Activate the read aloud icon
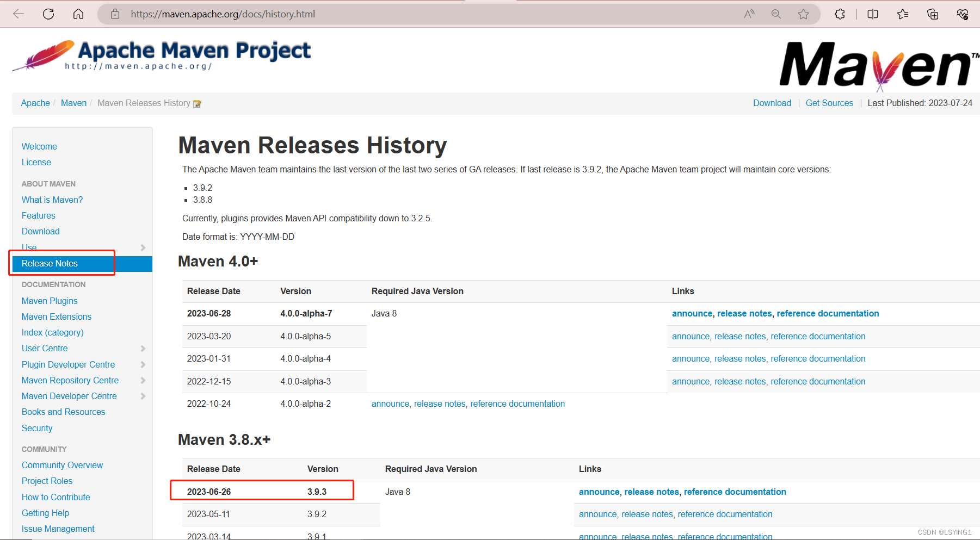 pos(749,14)
